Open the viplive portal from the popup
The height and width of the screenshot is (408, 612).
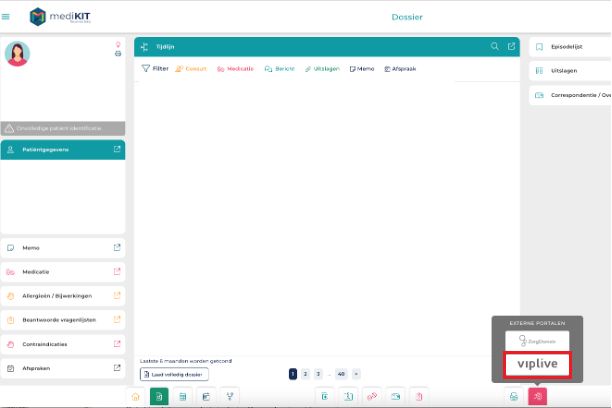537,364
